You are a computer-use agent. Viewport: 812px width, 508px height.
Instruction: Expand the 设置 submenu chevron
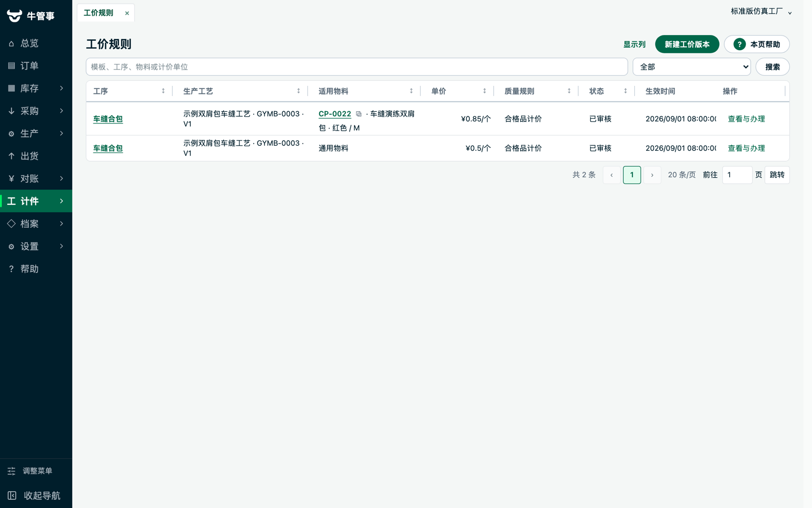(61, 246)
